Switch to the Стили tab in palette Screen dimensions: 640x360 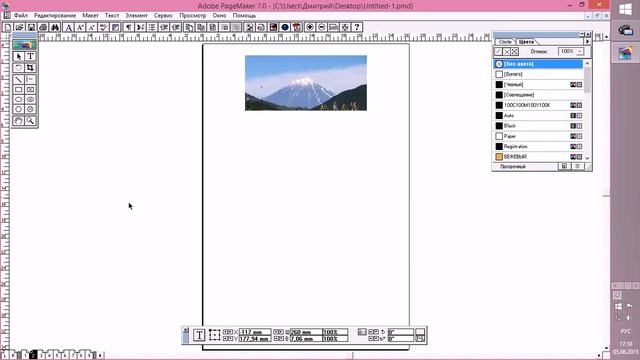point(505,42)
